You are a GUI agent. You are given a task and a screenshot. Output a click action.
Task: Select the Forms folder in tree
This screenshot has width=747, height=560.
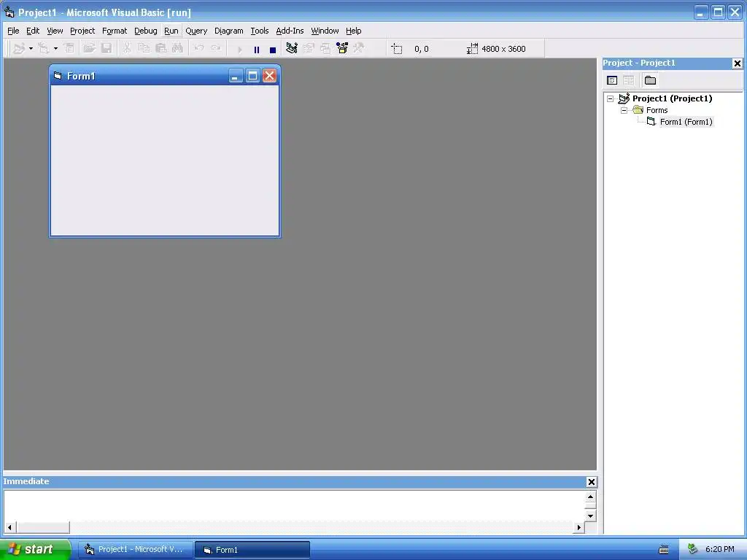coord(657,110)
